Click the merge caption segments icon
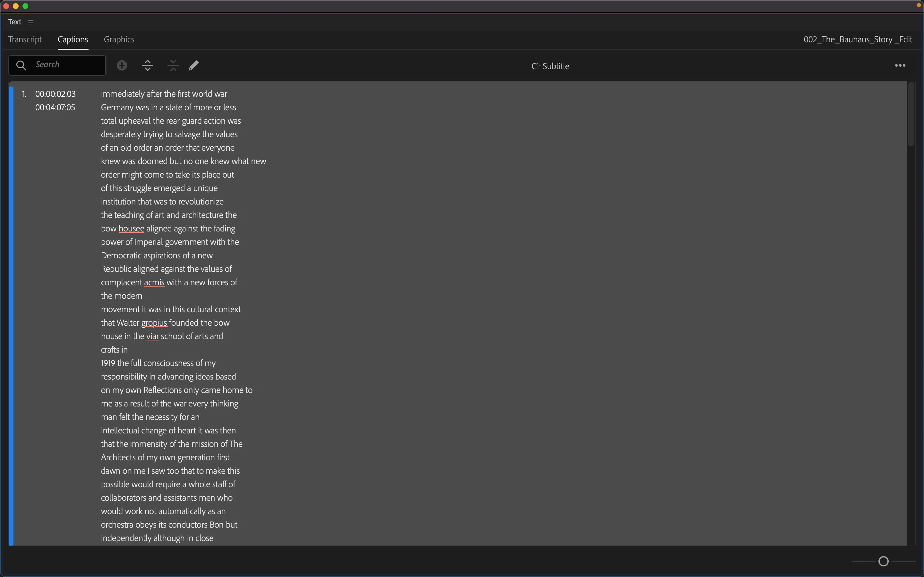The image size is (924, 577). click(x=173, y=66)
